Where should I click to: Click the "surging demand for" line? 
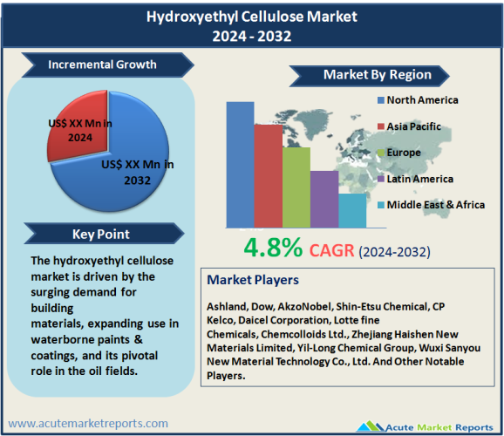point(84,292)
